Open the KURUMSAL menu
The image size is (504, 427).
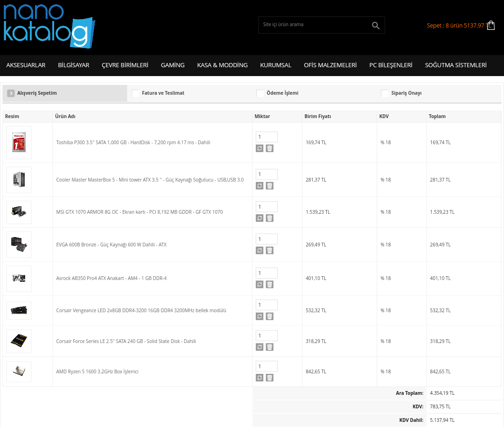[276, 65]
